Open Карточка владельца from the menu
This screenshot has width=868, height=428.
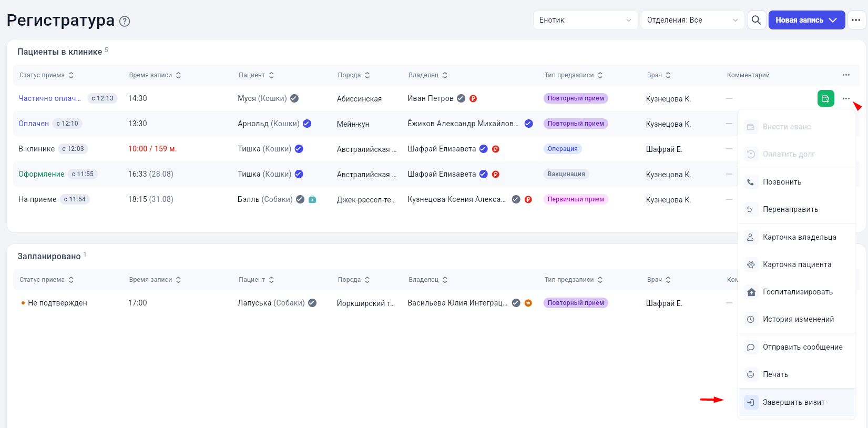click(796, 237)
